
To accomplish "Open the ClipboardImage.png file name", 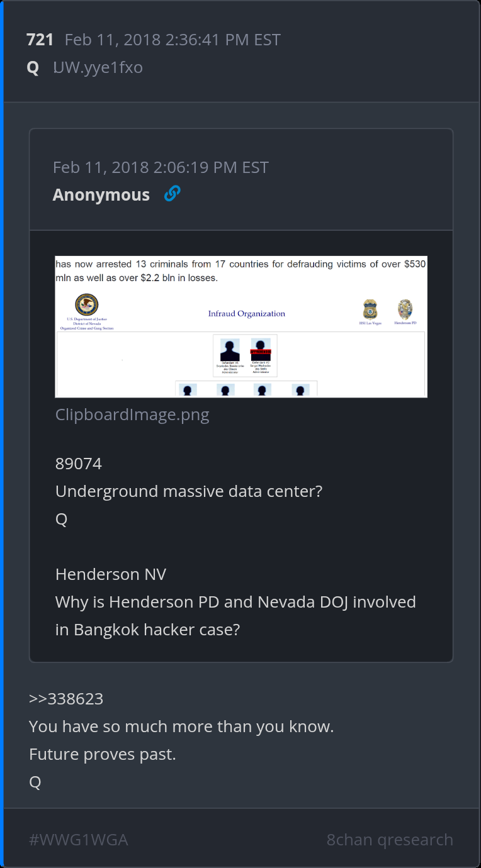I will [x=132, y=415].
